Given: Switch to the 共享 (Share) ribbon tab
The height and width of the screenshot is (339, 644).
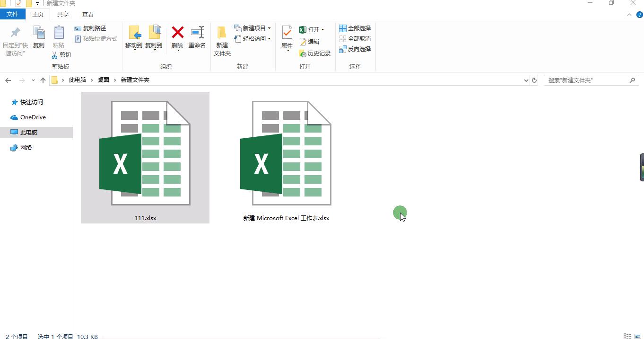Looking at the screenshot, I should pos(62,14).
